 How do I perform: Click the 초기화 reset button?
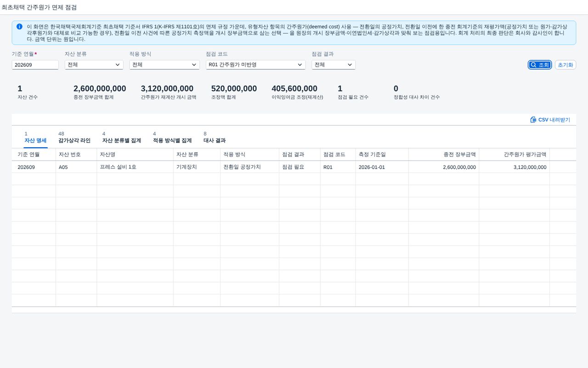click(565, 65)
